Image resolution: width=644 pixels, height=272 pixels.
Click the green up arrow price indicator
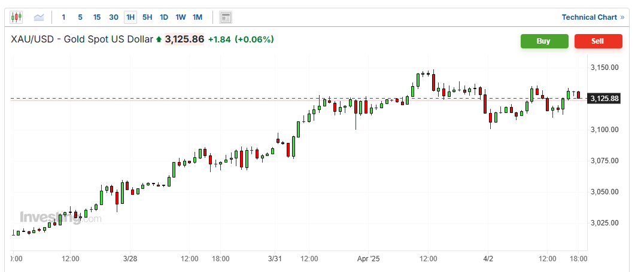pos(159,40)
